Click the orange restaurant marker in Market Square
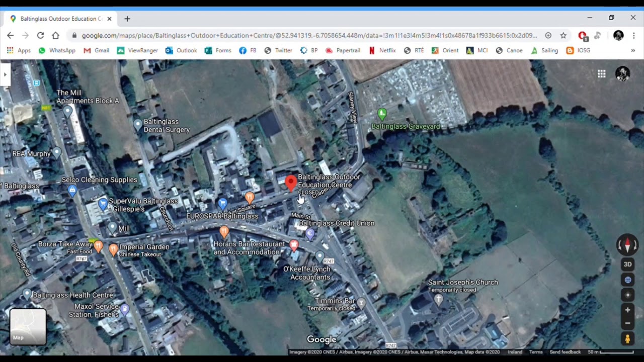Viewport: 644px width, 362px height. point(249,197)
